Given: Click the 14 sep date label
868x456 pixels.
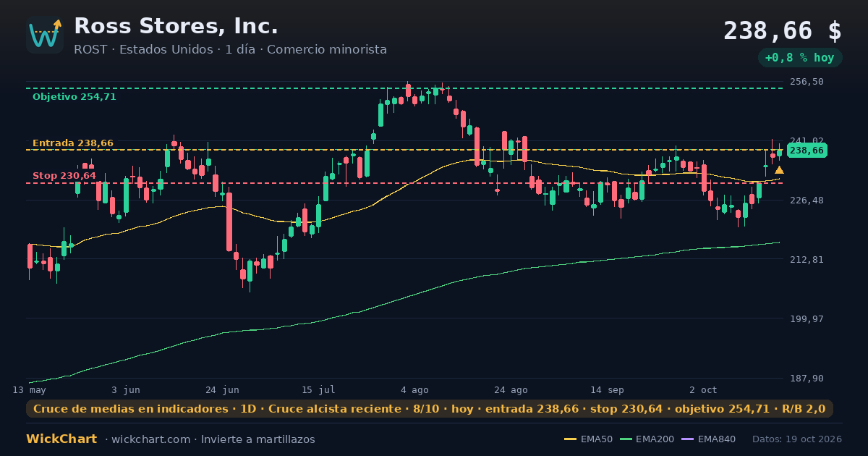Looking at the screenshot, I should (x=607, y=390).
